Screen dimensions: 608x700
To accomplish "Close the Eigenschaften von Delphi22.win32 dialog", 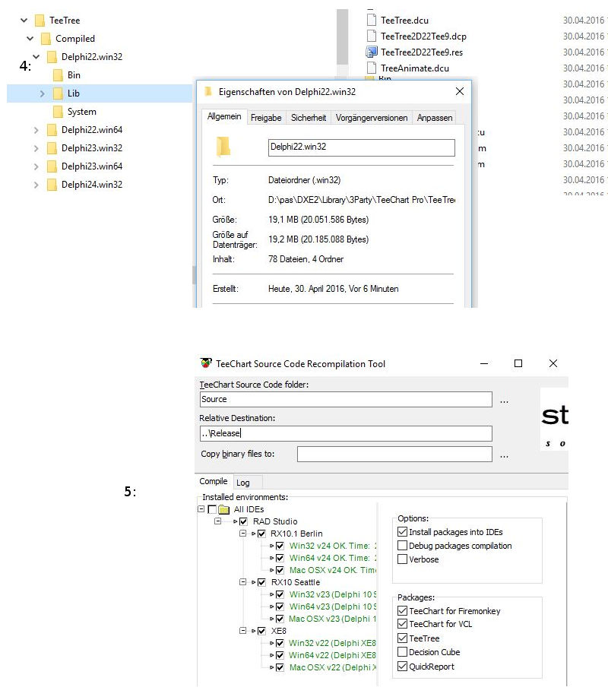I will pos(460,91).
